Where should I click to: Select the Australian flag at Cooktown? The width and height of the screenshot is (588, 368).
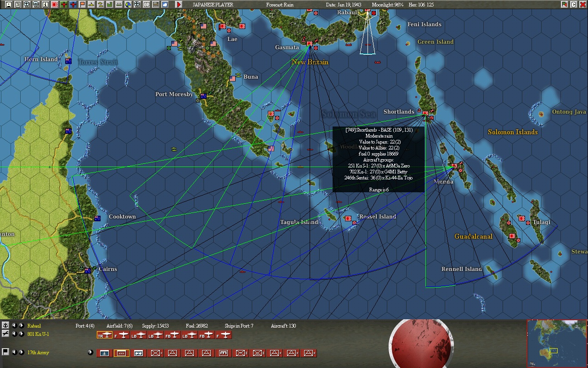(x=97, y=218)
